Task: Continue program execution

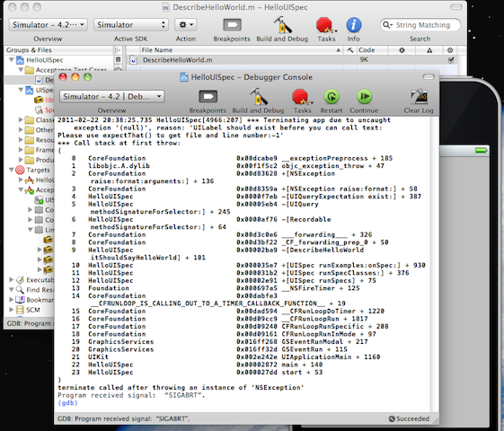Action: point(364,97)
